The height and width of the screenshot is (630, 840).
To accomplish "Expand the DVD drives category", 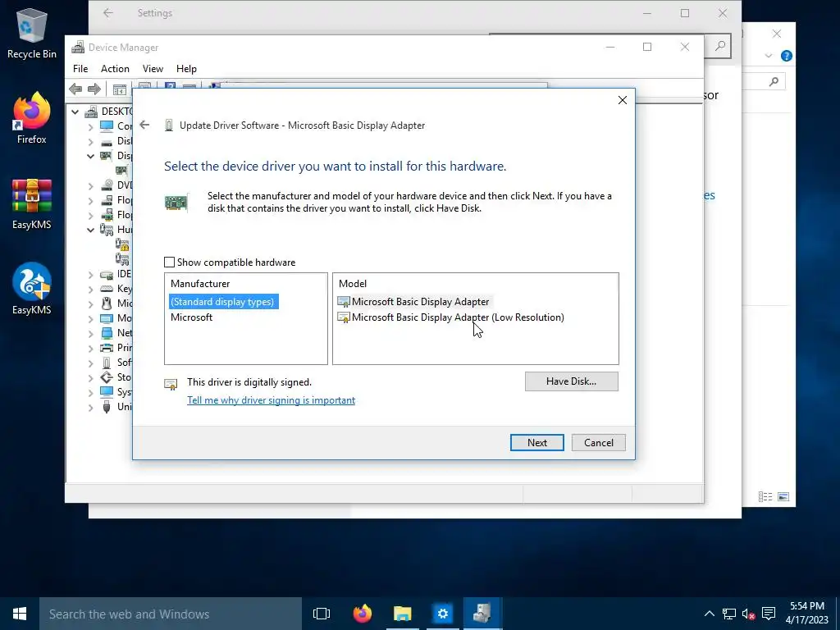I will (90, 185).
